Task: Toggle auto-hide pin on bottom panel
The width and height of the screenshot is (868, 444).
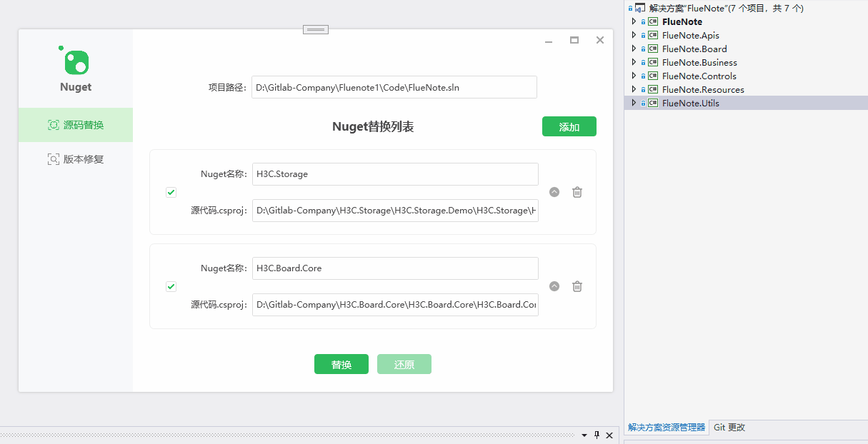Action: (x=597, y=435)
